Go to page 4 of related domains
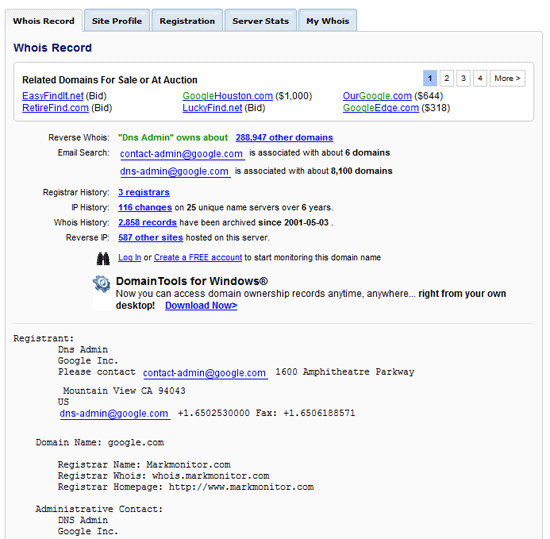 [x=480, y=78]
